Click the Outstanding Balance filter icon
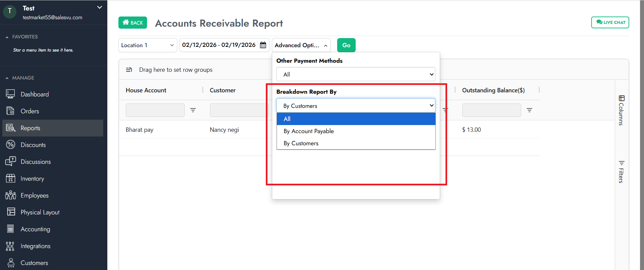 click(529, 110)
